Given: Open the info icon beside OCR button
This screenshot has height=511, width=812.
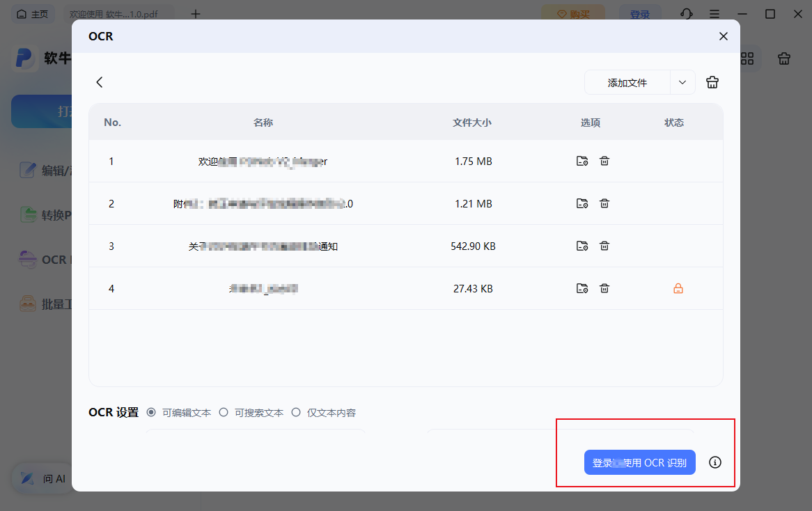Looking at the screenshot, I should pos(715,462).
